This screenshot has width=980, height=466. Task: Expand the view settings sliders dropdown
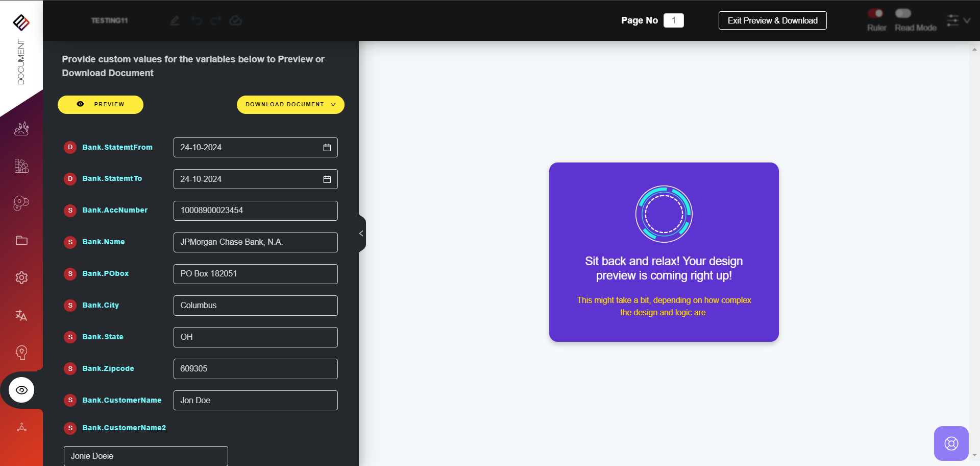click(x=958, y=20)
